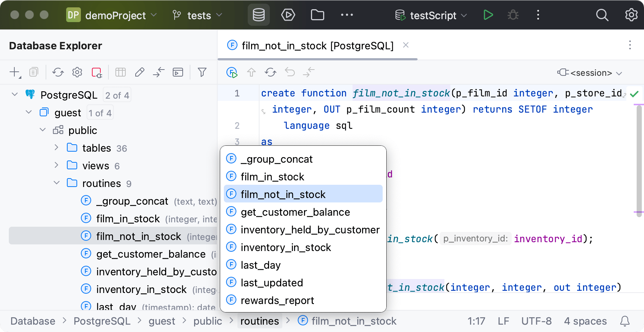
Task: Collapse the PostgreSQL data source node
Action: pyautogui.click(x=15, y=95)
